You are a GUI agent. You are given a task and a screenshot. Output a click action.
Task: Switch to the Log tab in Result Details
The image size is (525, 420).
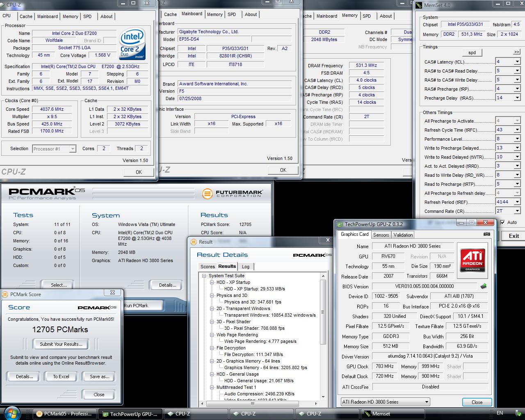pyautogui.click(x=246, y=267)
